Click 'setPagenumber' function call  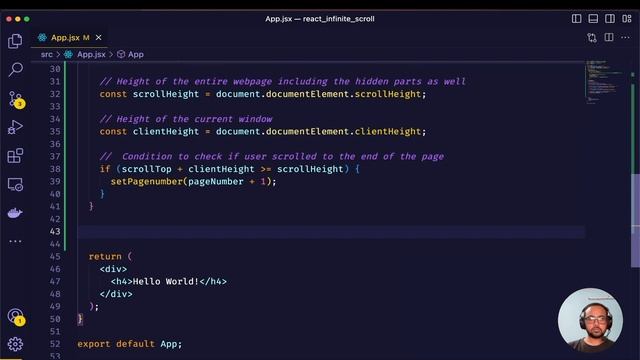pyautogui.click(x=147, y=182)
